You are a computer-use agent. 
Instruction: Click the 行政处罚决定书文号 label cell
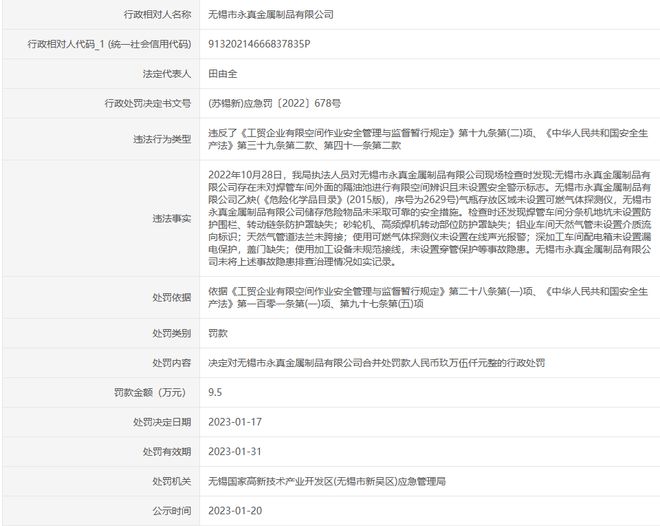pyautogui.click(x=145, y=103)
